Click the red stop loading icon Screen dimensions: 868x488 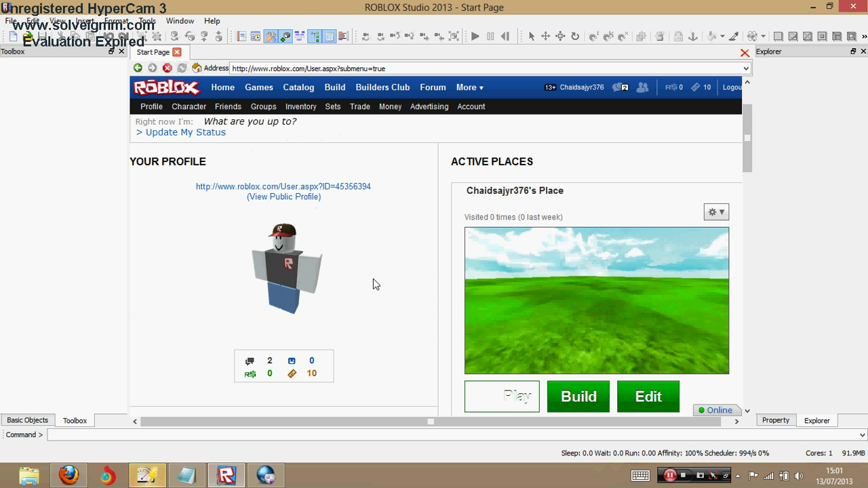coord(167,68)
